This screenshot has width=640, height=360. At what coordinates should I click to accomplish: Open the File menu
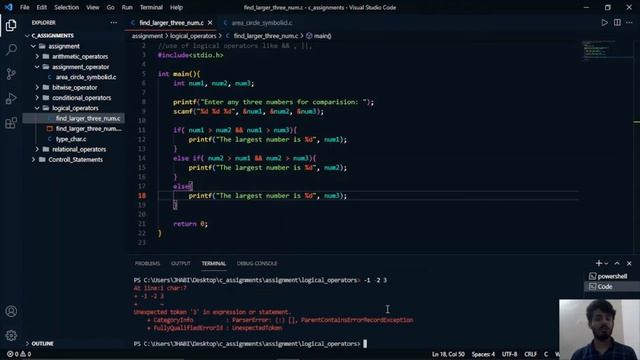click(x=24, y=7)
